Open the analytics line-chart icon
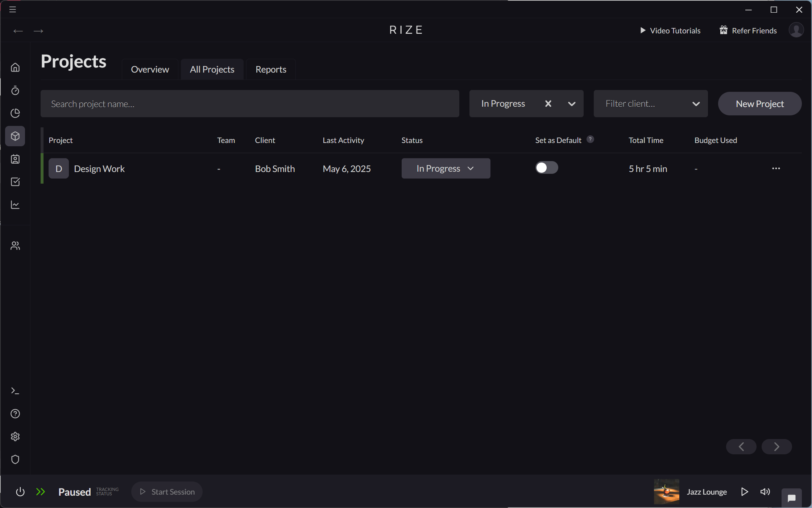Screen dimensions: 812x508 click(15, 205)
